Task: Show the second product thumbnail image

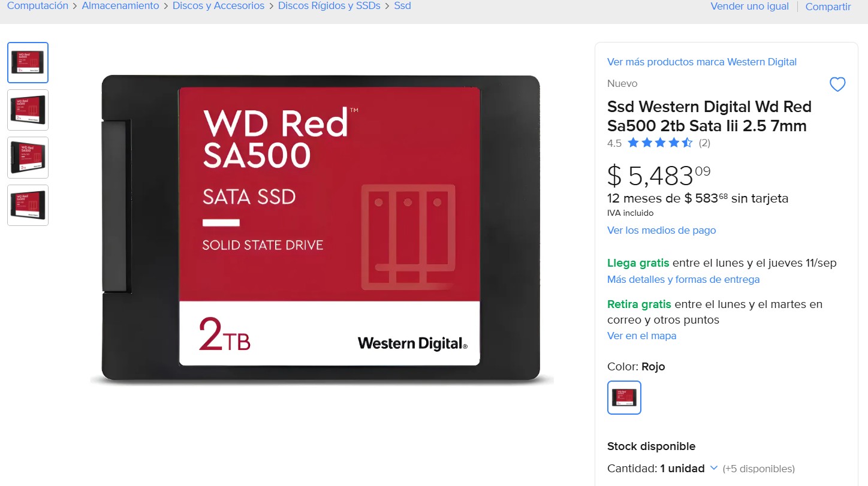Action: (28, 110)
